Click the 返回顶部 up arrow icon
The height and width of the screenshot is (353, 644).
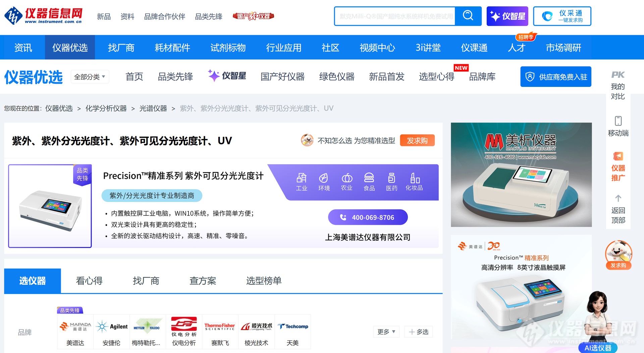point(618,198)
